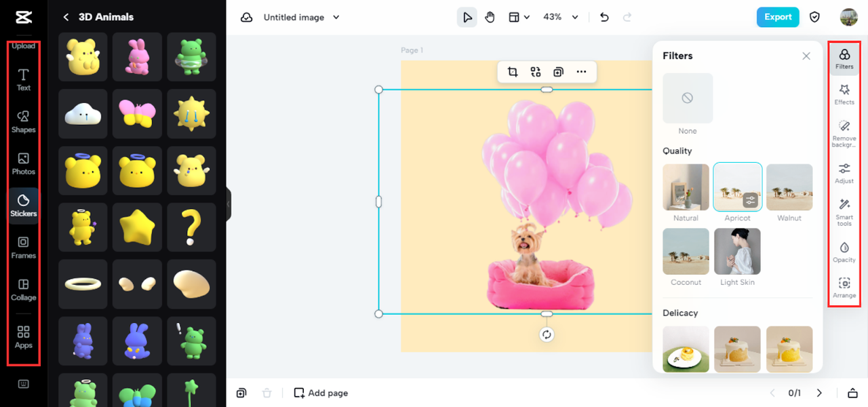Open Remove background tool

[x=844, y=134]
